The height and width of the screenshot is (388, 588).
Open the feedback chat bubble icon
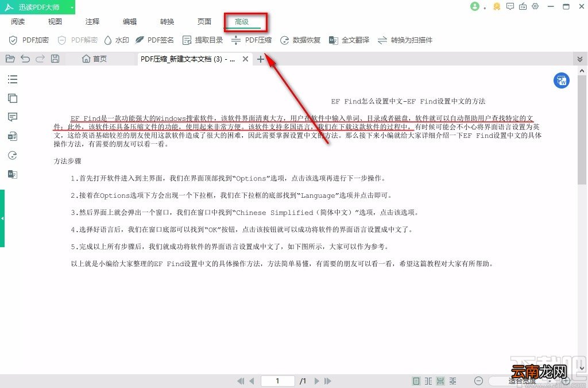pos(510,6)
